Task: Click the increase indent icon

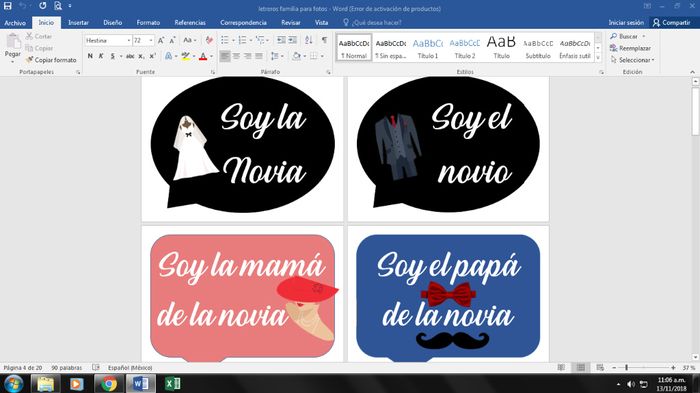Action: click(x=292, y=40)
